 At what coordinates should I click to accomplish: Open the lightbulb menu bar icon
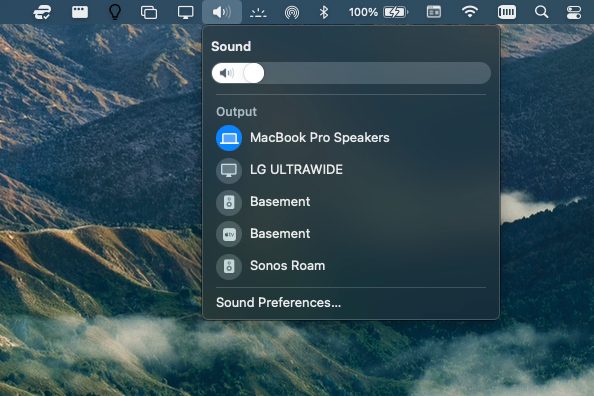115,12
